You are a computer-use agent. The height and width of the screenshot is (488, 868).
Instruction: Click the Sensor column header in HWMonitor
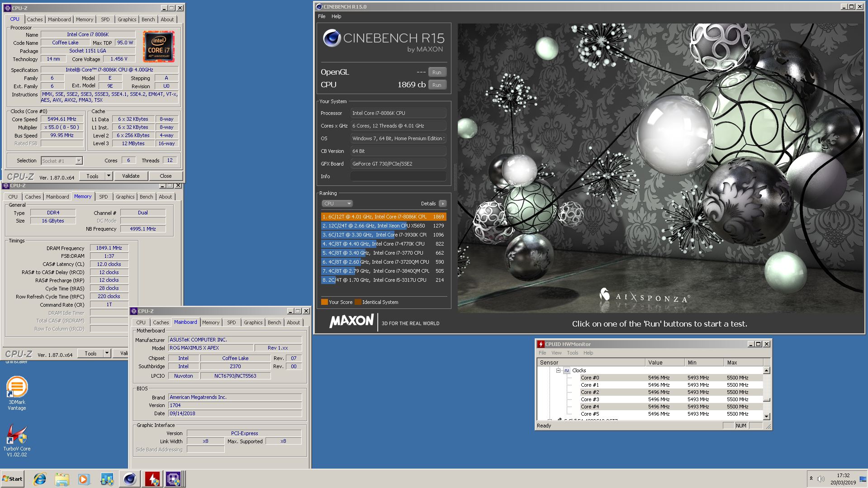pos(591,363)
